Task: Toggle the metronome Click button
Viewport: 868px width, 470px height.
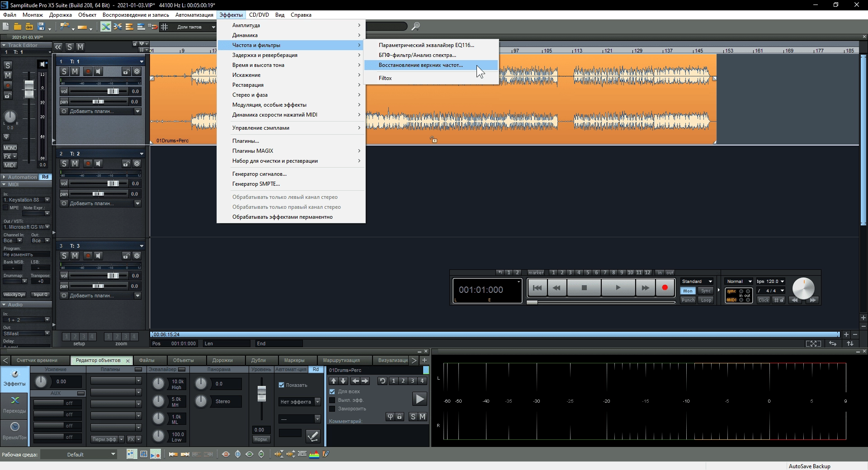Action: click(x=764, y=300)
